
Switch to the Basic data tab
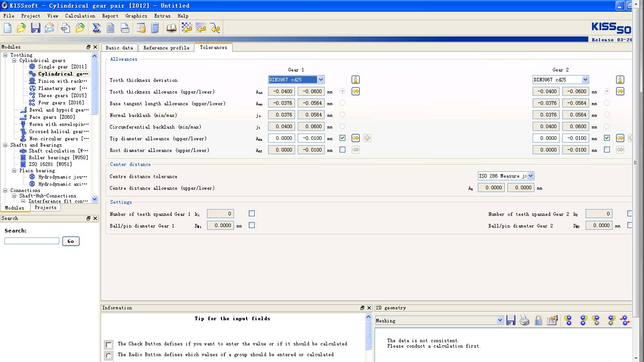(x=119, y=48)
